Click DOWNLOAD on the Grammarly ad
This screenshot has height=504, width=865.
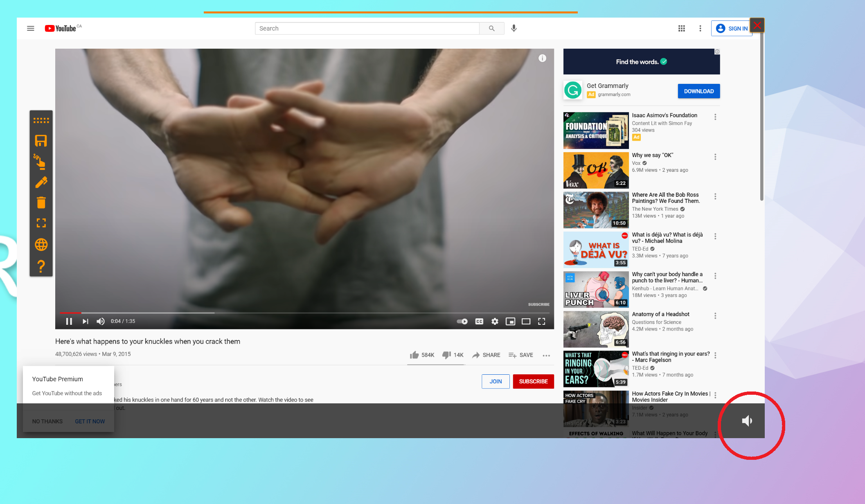click(698, 91)
